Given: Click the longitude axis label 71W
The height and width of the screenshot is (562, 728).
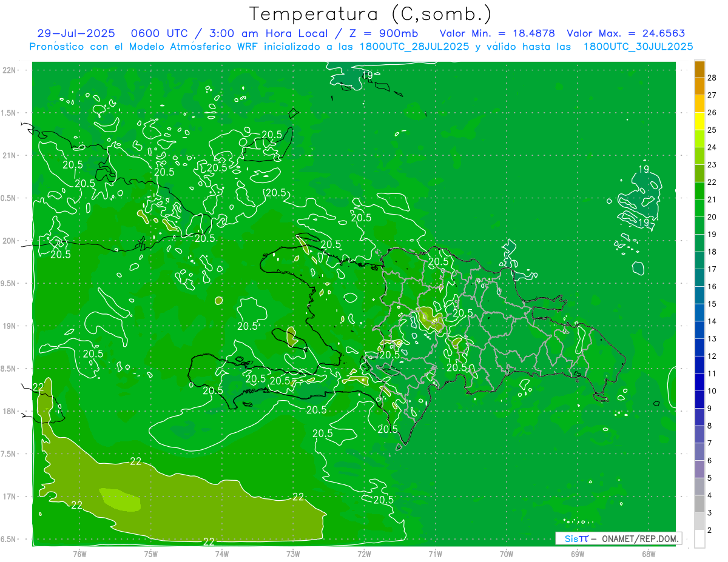Looking at the screenshot, I should point(435,554).
